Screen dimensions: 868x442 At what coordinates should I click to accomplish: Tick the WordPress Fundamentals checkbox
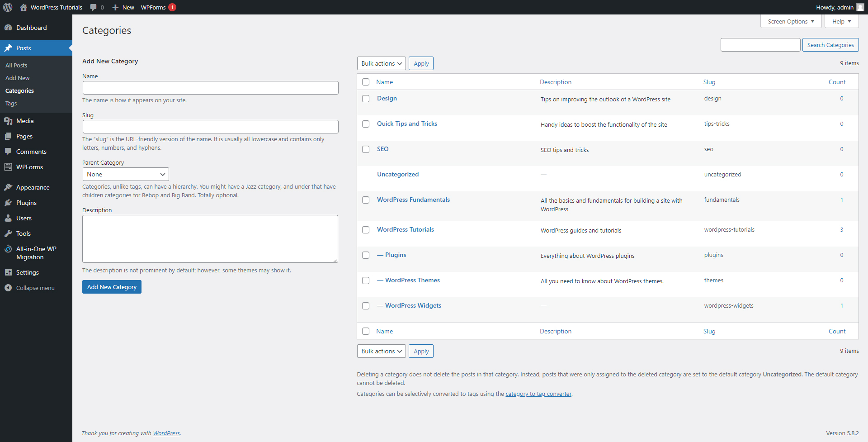coord(366,200)
